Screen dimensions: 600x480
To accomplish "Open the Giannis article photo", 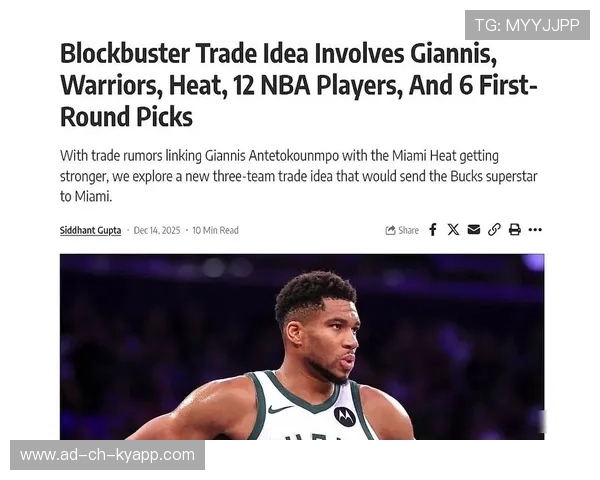I will [302, 346].
